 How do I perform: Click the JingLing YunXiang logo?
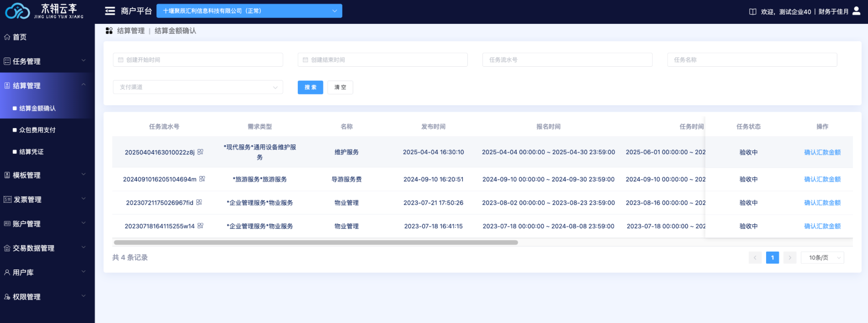(44, 11)
